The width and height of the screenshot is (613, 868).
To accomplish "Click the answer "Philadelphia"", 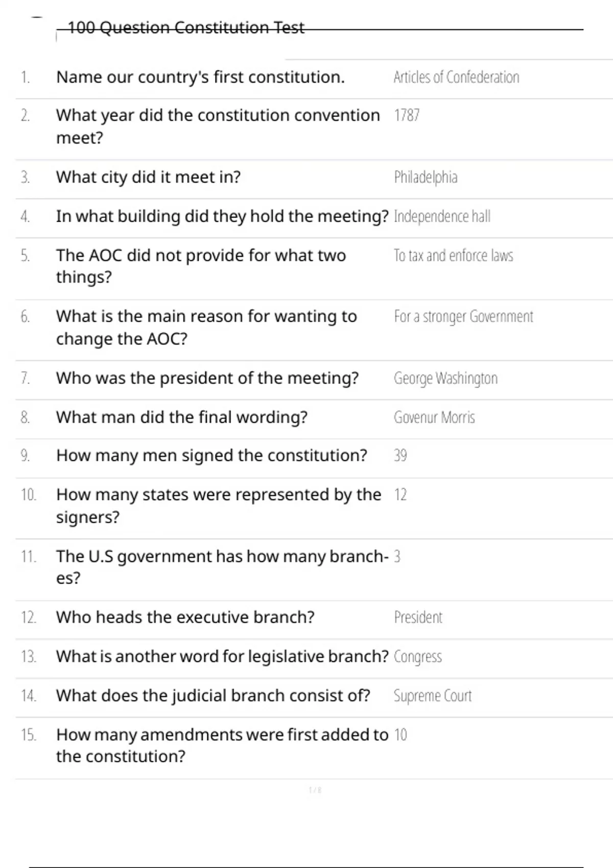I will pyautogui.click(x=426, y=177).
